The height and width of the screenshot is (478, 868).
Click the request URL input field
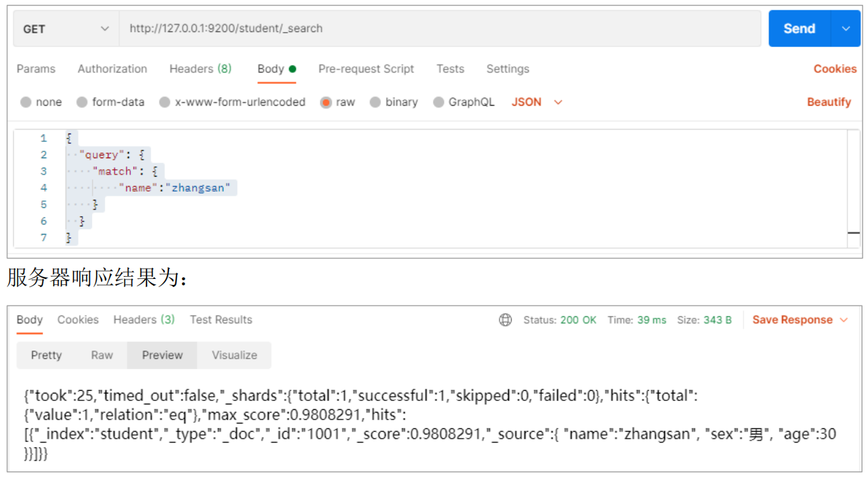coord(439,29)
